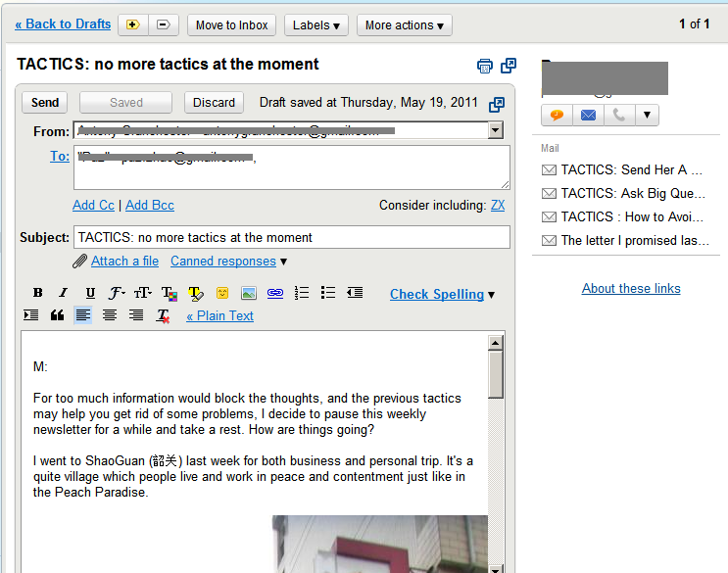Toggle underline formatting
This screenshot has height=573, width=728.
click(90, 293)
